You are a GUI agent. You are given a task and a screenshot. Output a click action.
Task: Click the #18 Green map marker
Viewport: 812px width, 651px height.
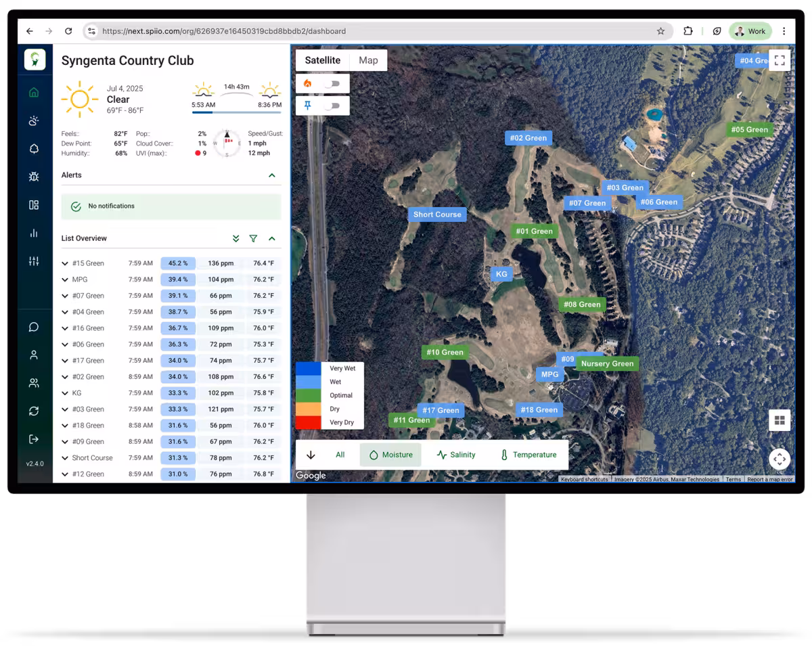tap(539, 409)
